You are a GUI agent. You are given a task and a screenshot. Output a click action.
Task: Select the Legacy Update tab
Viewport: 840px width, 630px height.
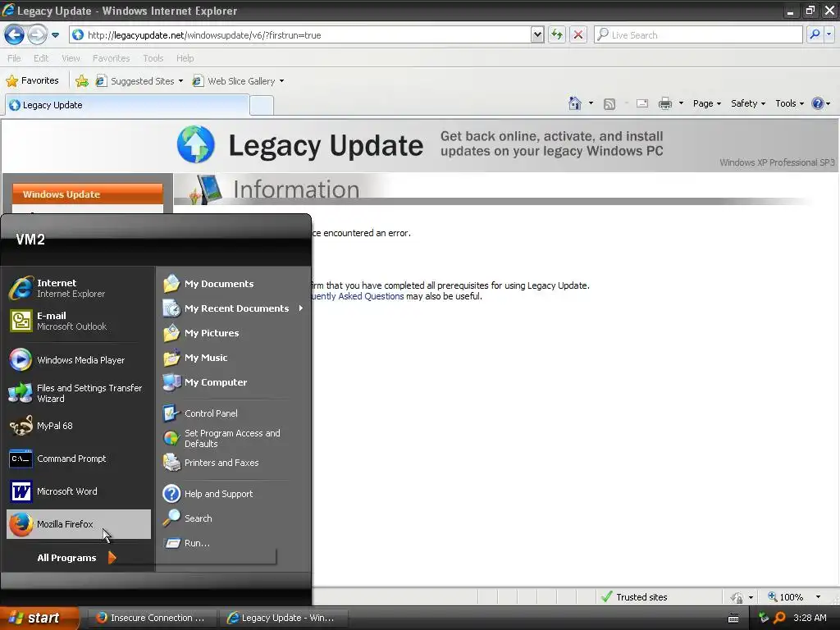point(127,105)
